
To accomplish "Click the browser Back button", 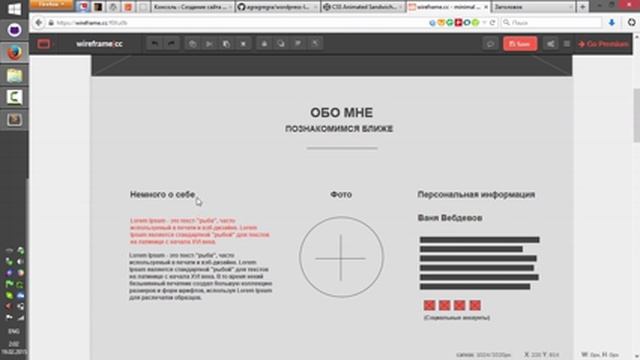I will coord(39,23).
